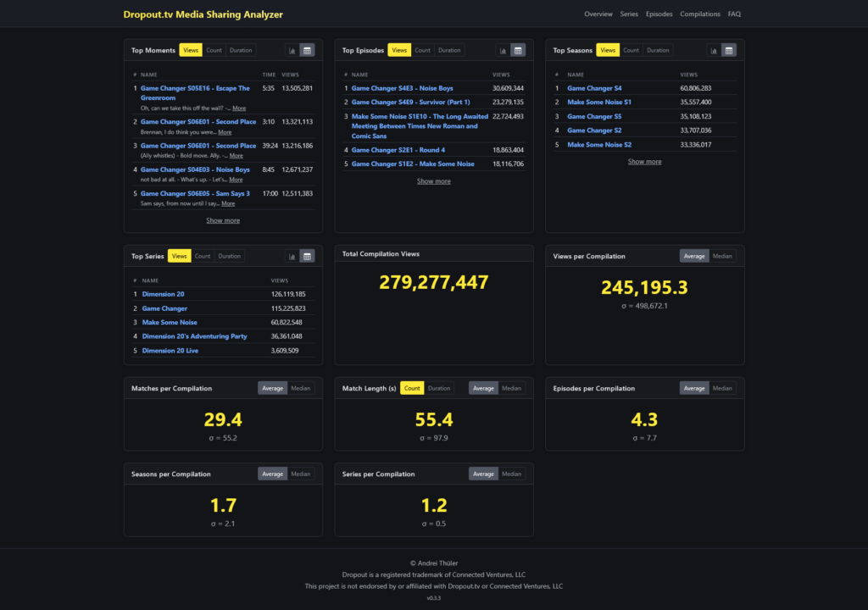Image resolution: width=868 pixels, height=610 pixels.
Task: Switch Top Moments to bar chart view
Action: [x=292, y=51]
